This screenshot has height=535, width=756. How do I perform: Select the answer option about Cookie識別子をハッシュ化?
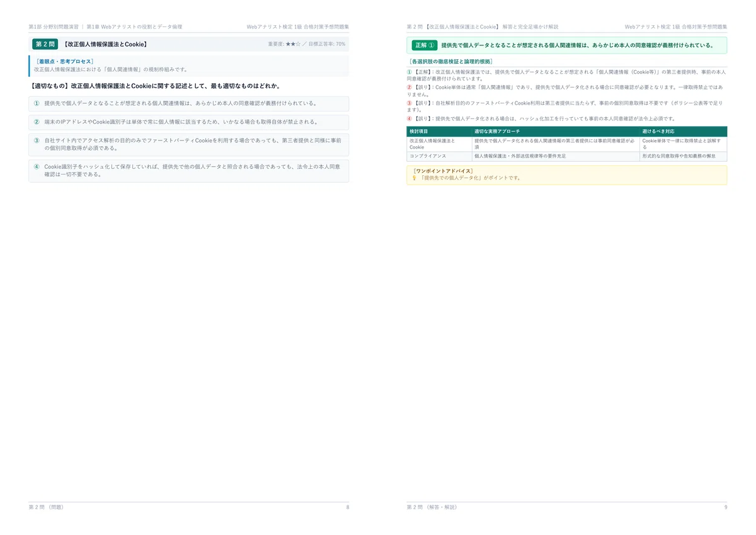[188, 171]
